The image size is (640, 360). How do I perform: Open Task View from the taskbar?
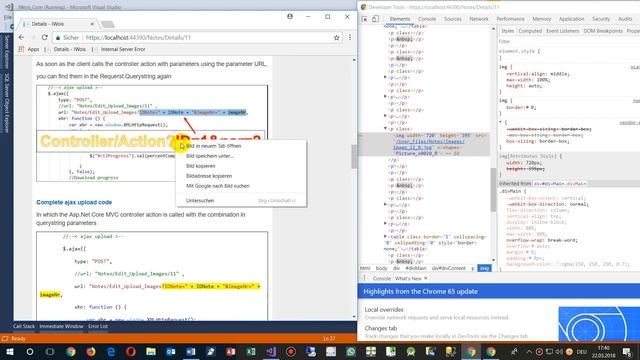[50, 352]
